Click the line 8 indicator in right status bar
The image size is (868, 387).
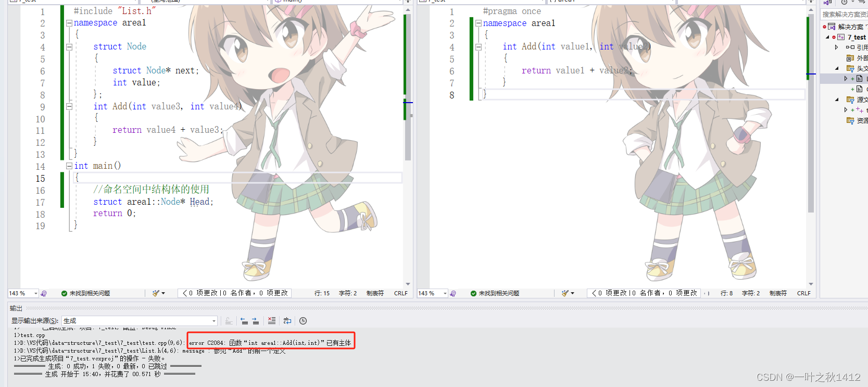tap(726, 293)
